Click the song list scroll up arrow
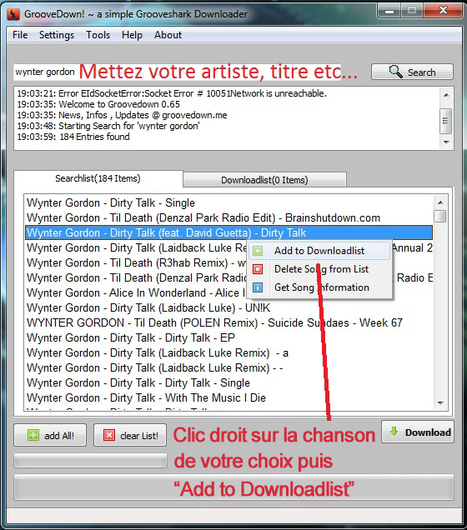 tap(440, 202)
